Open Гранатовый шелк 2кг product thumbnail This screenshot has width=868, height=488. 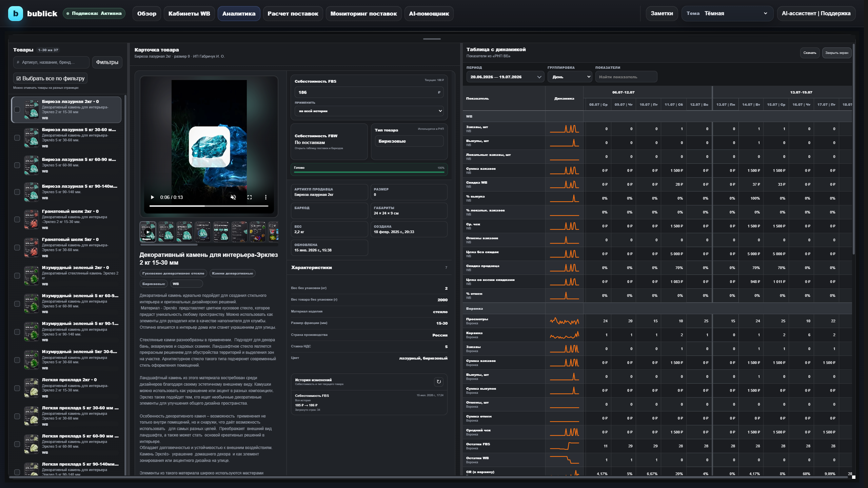(x=32, y=219)
